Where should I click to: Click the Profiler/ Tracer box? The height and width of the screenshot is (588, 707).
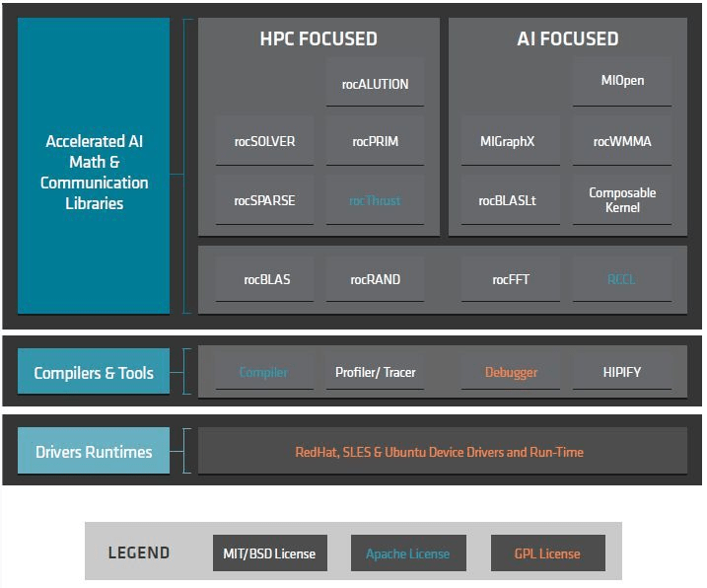(375, 372)
